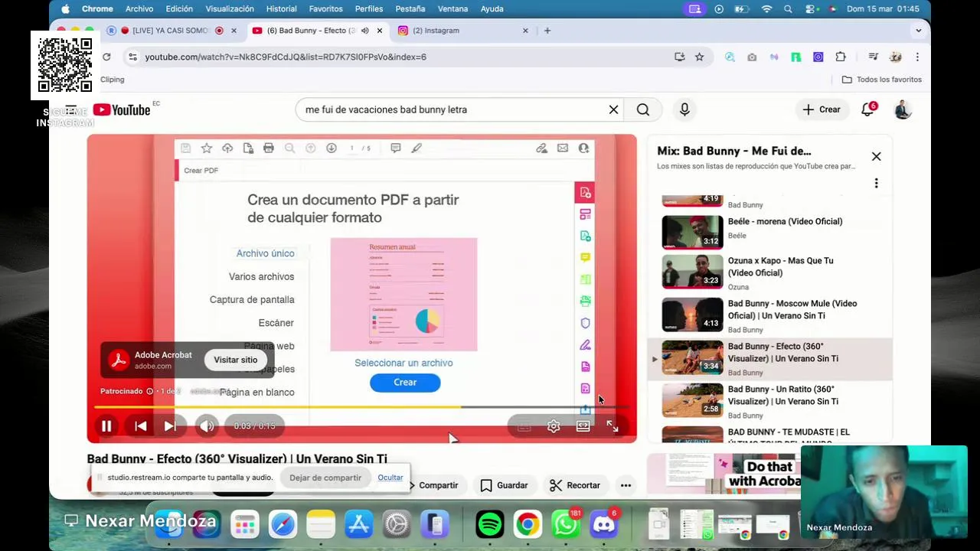Mute the video player volume
Viewport: 980px width, 551px height.
click(x=207, y=426)
